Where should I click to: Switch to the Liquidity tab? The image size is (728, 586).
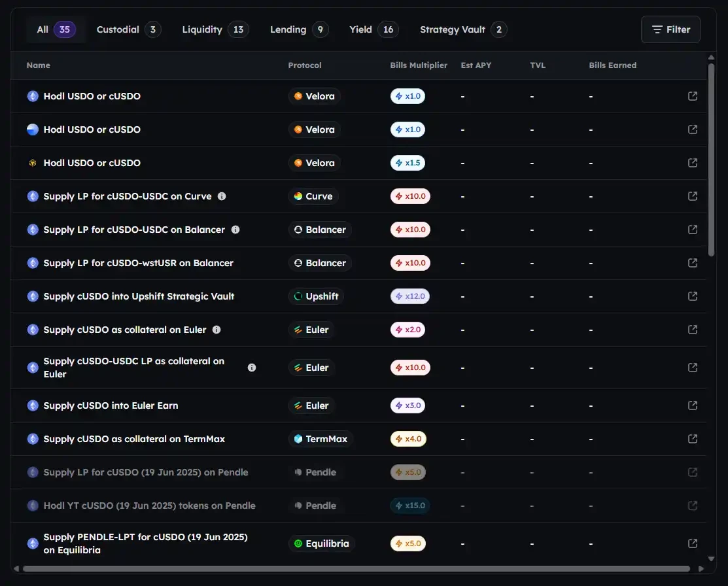click(x=215, y=29)
